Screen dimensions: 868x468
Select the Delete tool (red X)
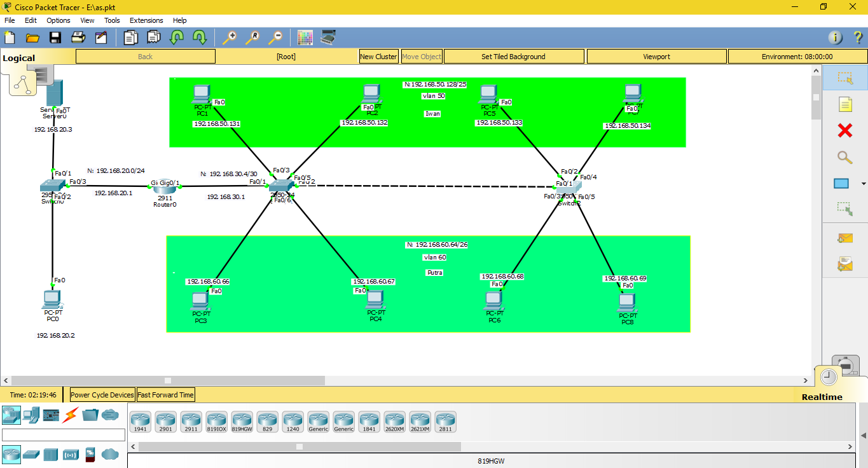tap(844, 130)
